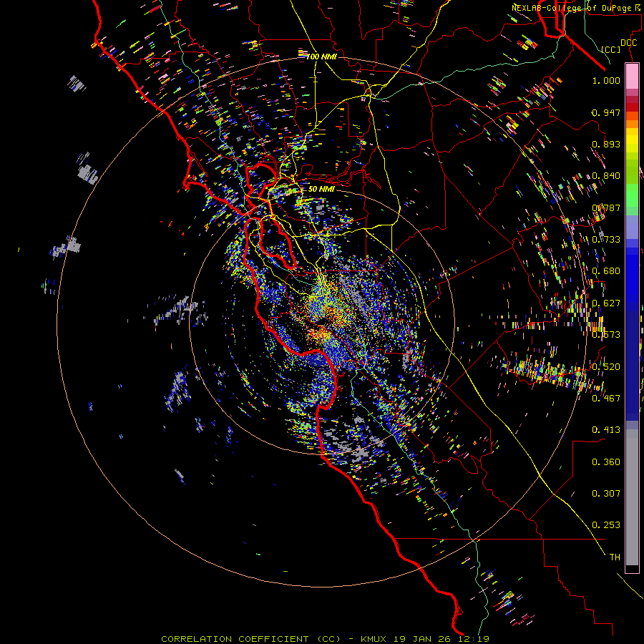644x644 pixels.
Task: Click the 0.520 legend value
Action: coord(606,367)
